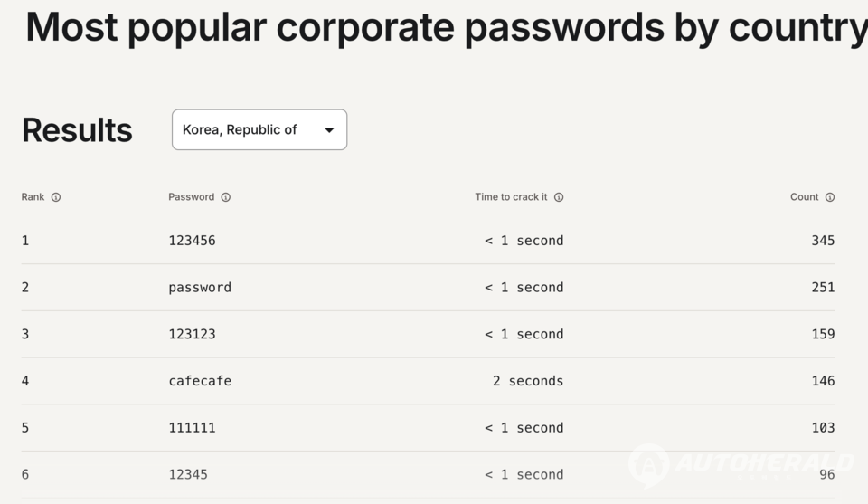Click the word password in row two
This screenshot has width=868, height=504.
[200, 288]
